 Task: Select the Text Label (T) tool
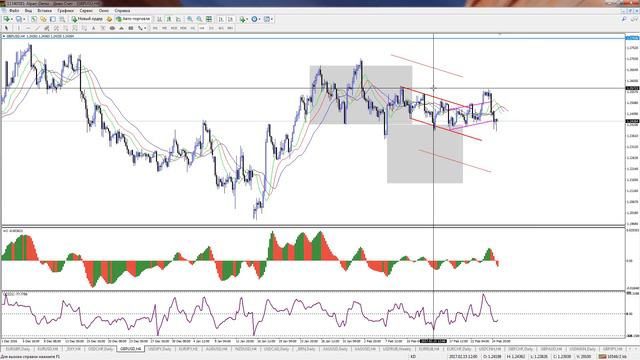tap(103, 28)
